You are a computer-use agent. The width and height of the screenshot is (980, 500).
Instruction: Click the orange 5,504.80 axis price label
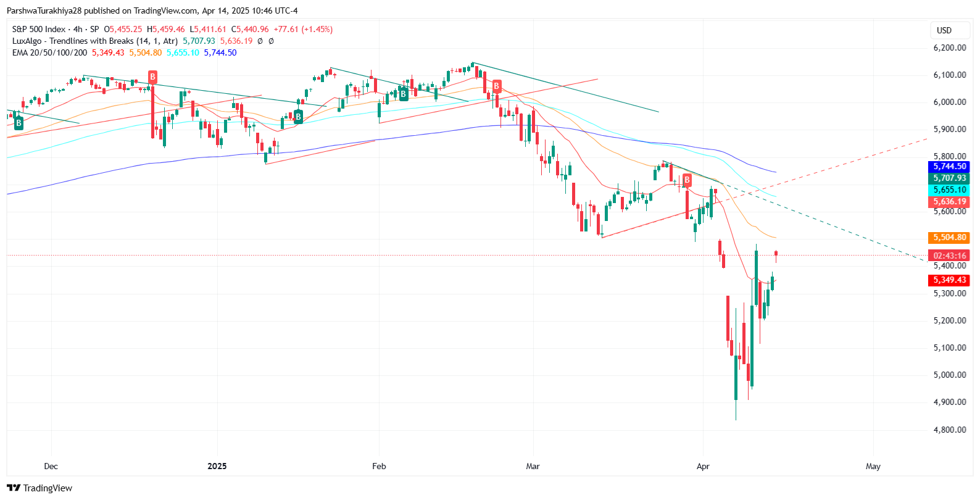click(x=949, y=238)
